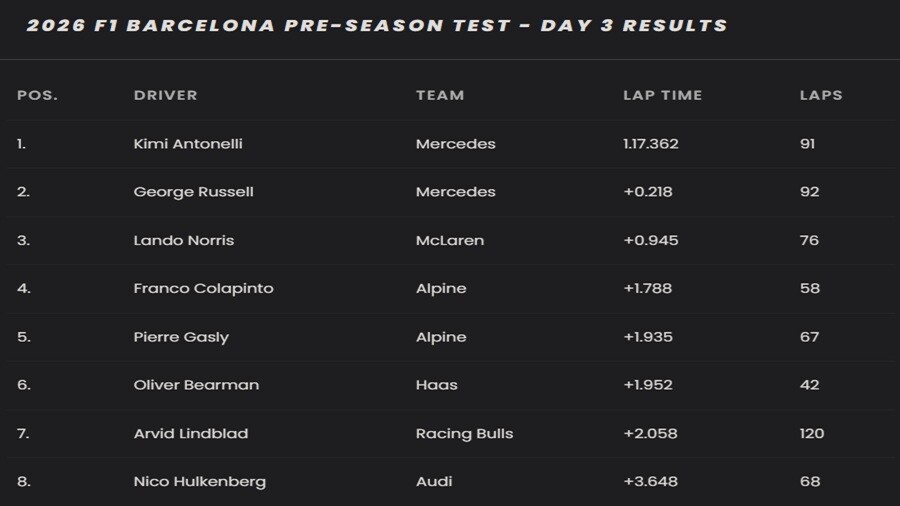900x506 pixels.
Task: Click the McLaren team cell
Action: [x=450, y=240]
